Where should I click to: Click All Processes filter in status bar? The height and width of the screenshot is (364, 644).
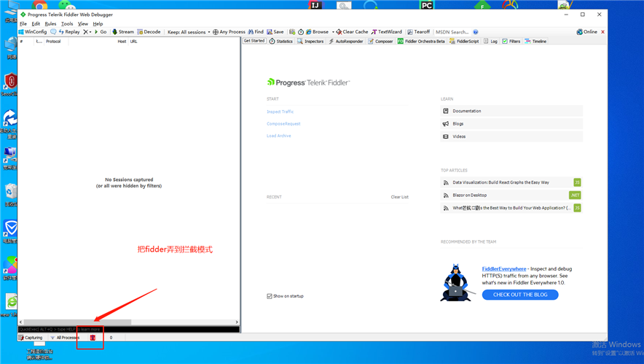coord(65,337)
